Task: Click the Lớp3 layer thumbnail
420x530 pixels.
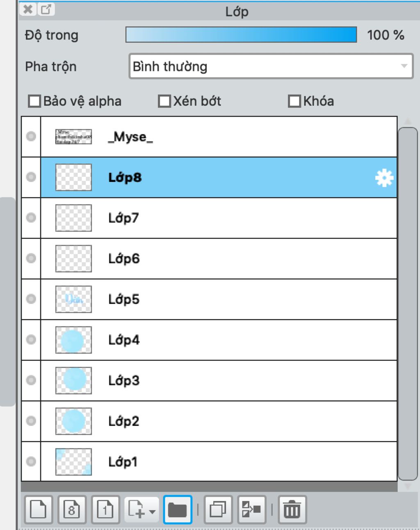Action: pyautogui.click(x=73, y=380)
